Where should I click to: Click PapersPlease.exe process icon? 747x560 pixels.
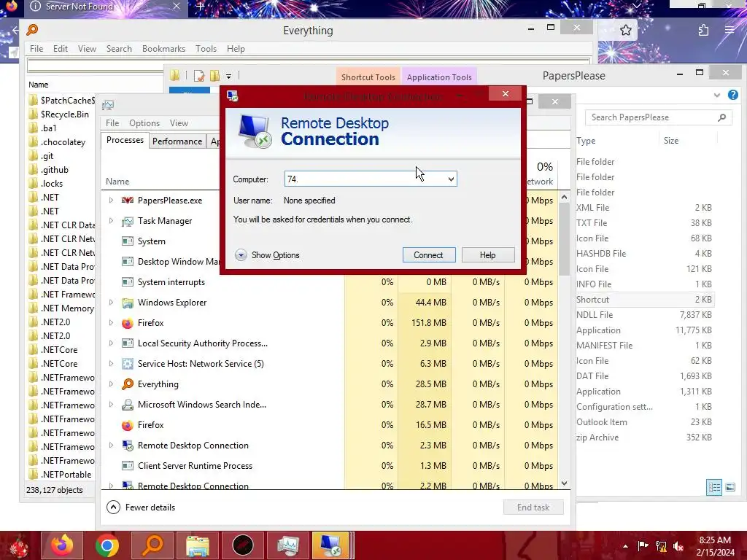click(x=127, y=201)
